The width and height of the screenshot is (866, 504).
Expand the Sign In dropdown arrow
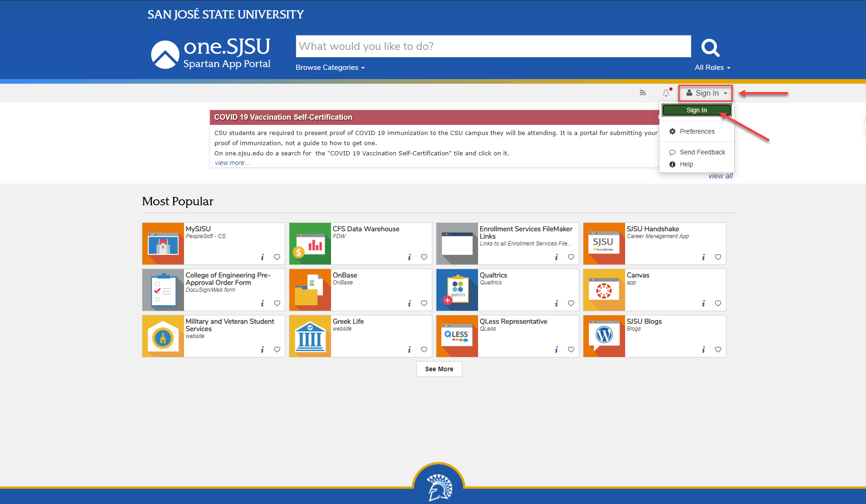click(x=724, y=93)
